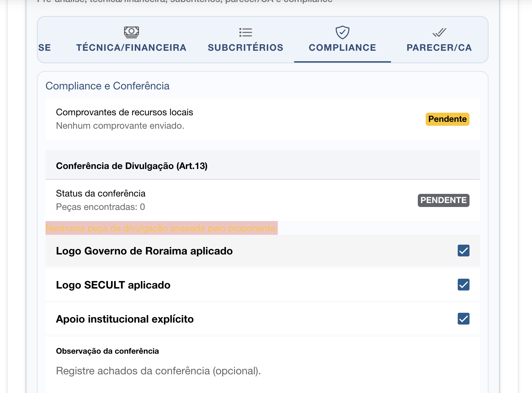532x393 pixels.
Task: Go to the PARECER/CA tab label
Action: pos(439,48)
